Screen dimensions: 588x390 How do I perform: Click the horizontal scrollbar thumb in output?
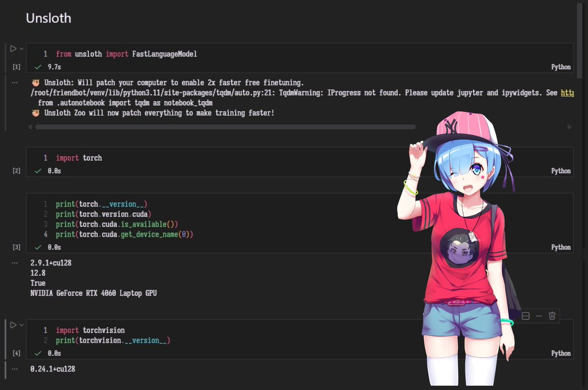pos(225,127)
